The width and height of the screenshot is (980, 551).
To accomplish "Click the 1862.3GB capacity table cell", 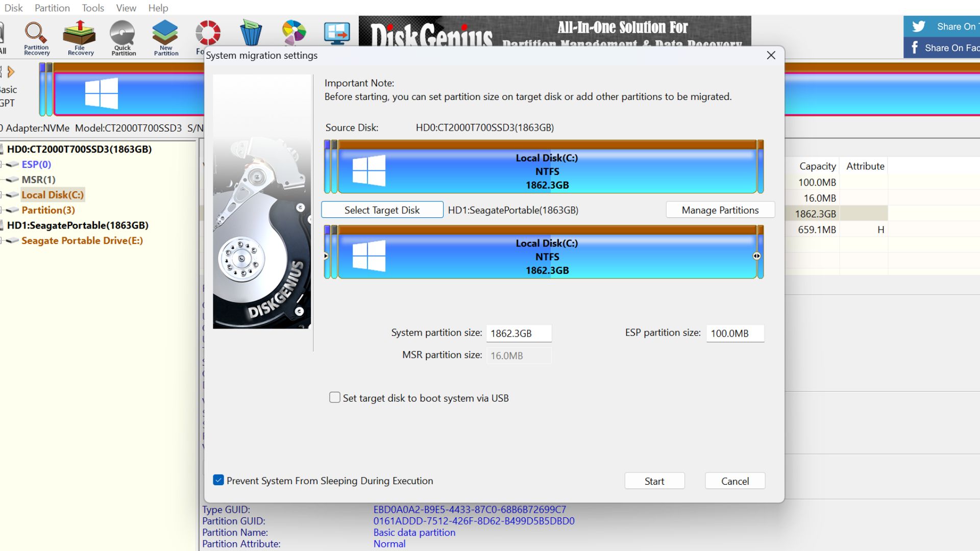I will [x=815, y=214].
